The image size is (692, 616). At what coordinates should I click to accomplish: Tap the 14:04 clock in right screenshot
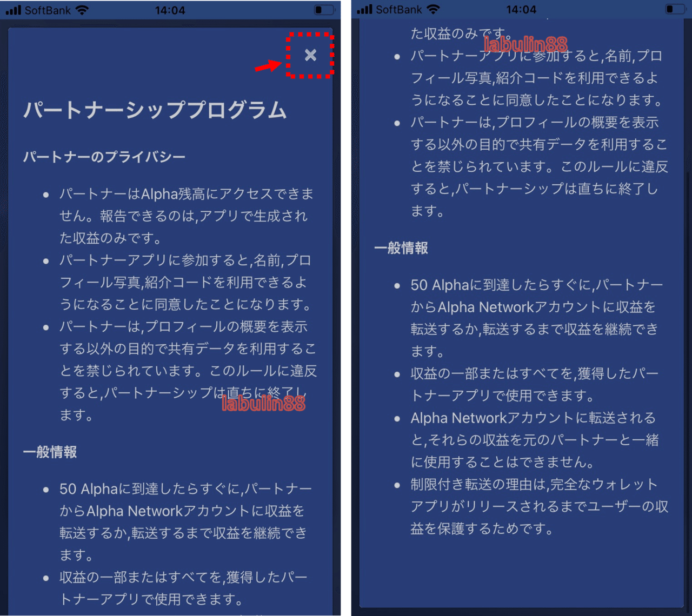click(521, 10)
